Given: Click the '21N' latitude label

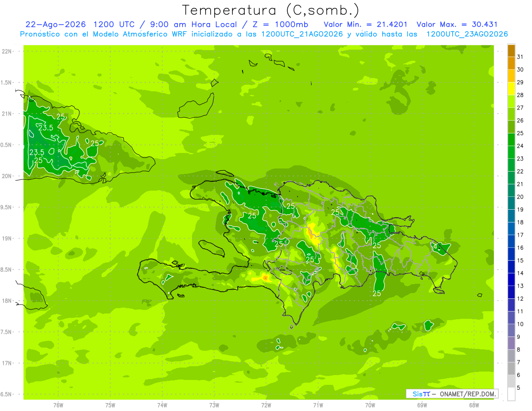Looking at the screenshot, I should pyautogui.click(x=7, y=114).
